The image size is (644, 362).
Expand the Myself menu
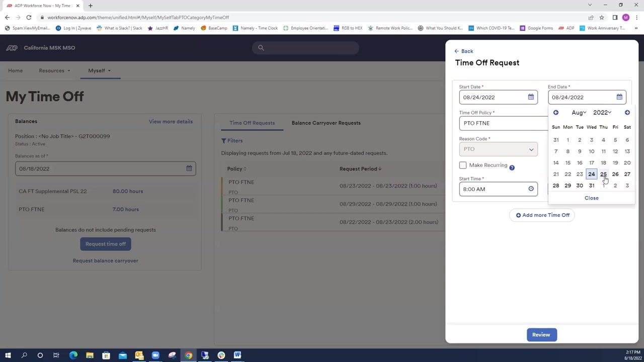click(99, 70)
